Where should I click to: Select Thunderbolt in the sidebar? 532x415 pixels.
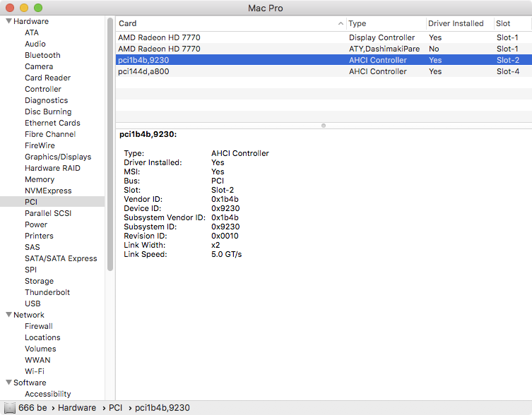pos(47,292)
